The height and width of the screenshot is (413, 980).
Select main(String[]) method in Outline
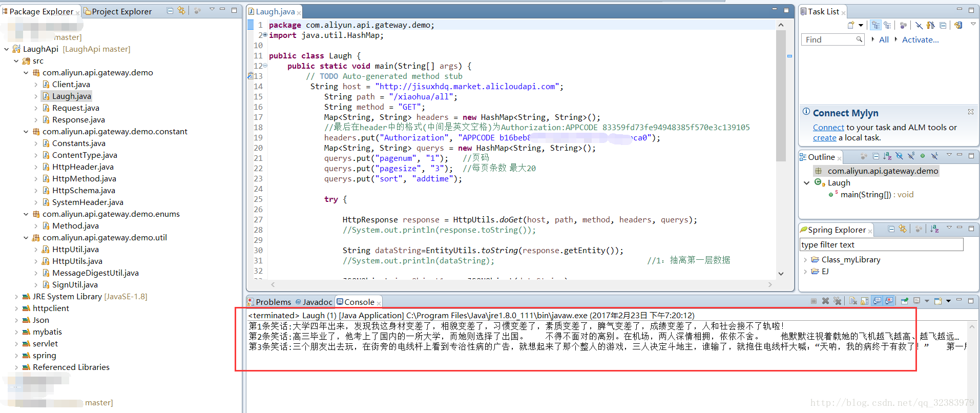pos(877,195)
